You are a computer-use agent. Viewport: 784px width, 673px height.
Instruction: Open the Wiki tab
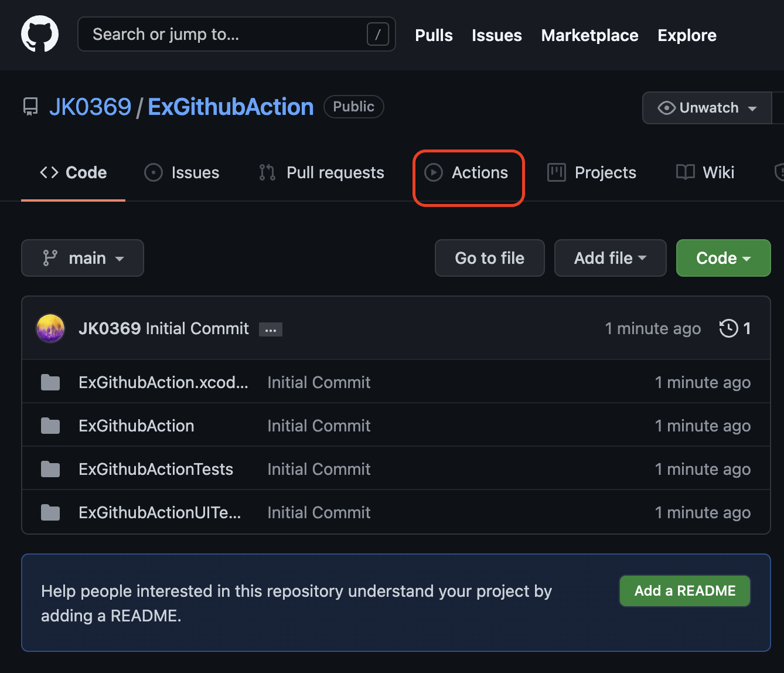click(705, 172)
